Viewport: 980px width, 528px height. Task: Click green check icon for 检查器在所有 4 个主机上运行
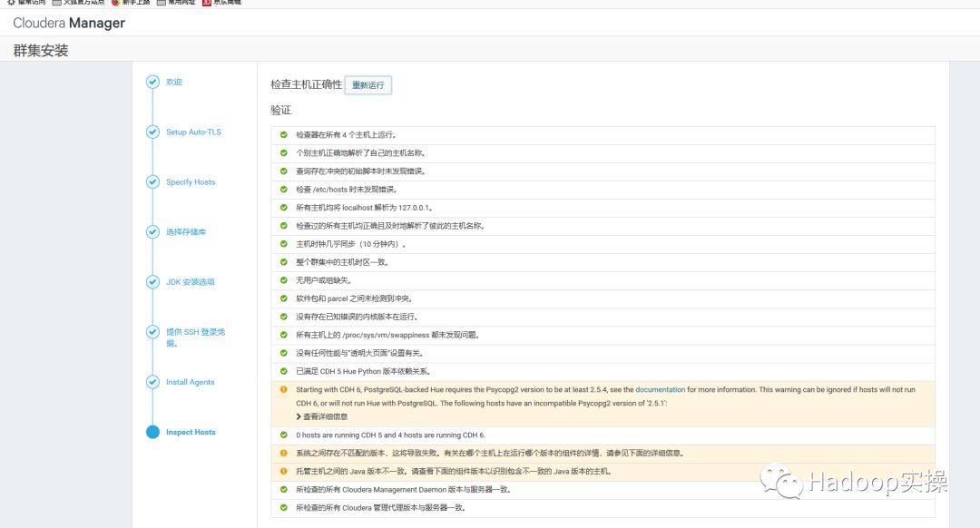(284, 134)
